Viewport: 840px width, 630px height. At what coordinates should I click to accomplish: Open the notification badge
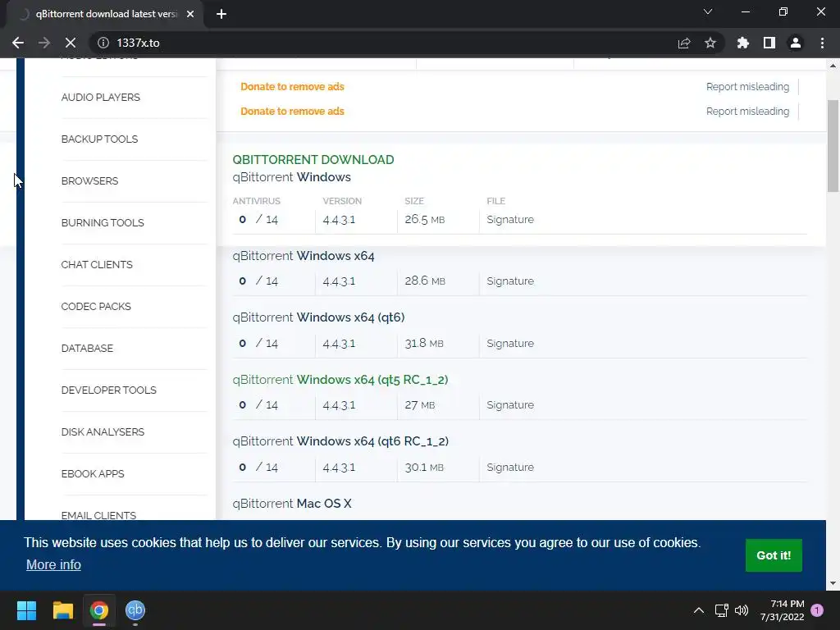coord(817,610)
